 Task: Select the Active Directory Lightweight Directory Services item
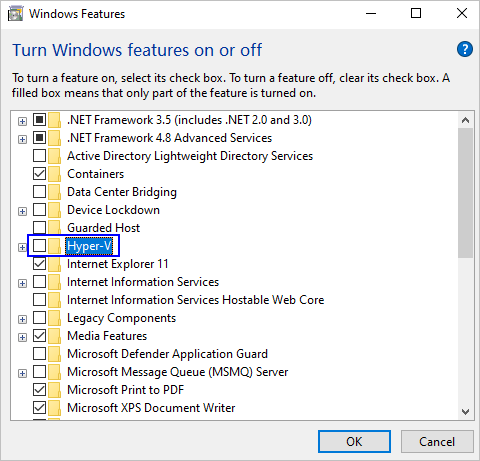(190, 156)
